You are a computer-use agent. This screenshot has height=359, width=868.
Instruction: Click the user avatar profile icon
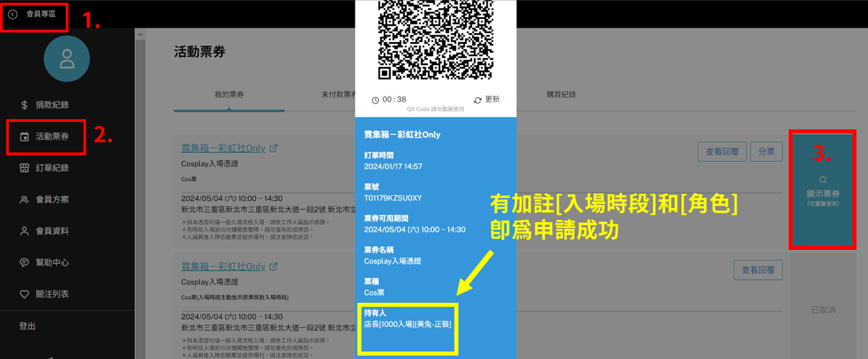pos(67,60)
